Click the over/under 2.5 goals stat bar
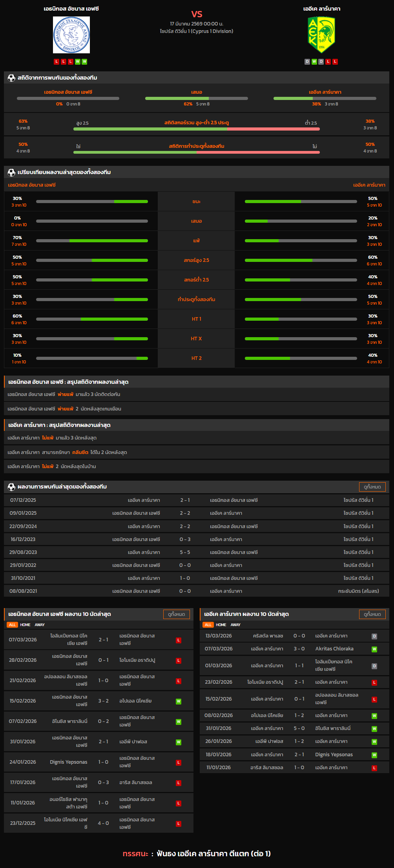This screenshot has height=868, width=394. coord(196,129)
